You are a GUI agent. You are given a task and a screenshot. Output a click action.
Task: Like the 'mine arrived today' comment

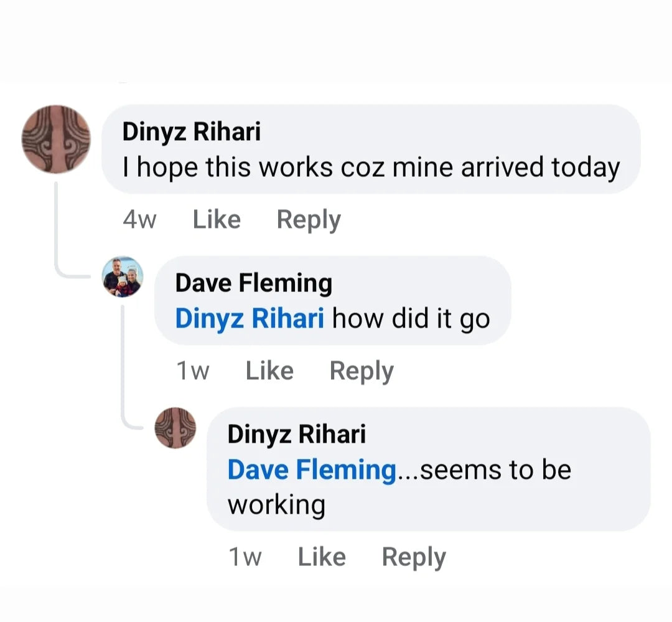click(217, 220)
